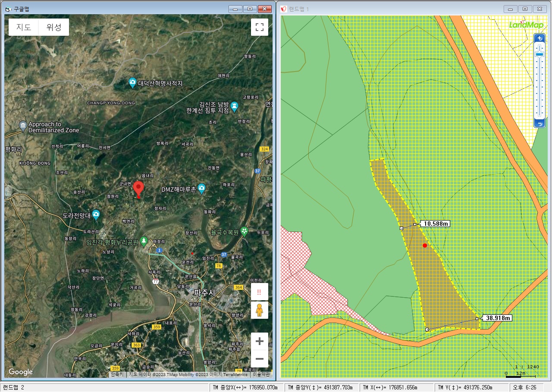Click the TM Y(↕) coordinate status field
Viewport: 552px width, 392px height.
(x=471, y=387)
